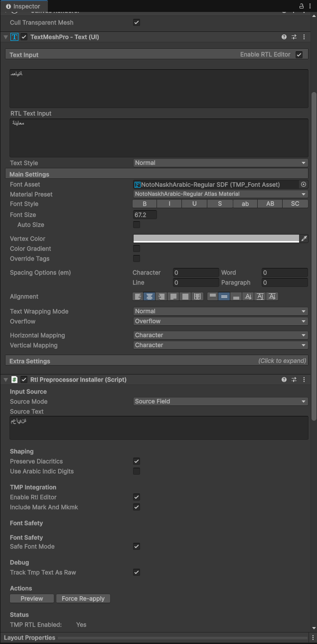Toggle Italic font style button
The width and height of the screenshot is (317, 644).
[x=169, y=204]
